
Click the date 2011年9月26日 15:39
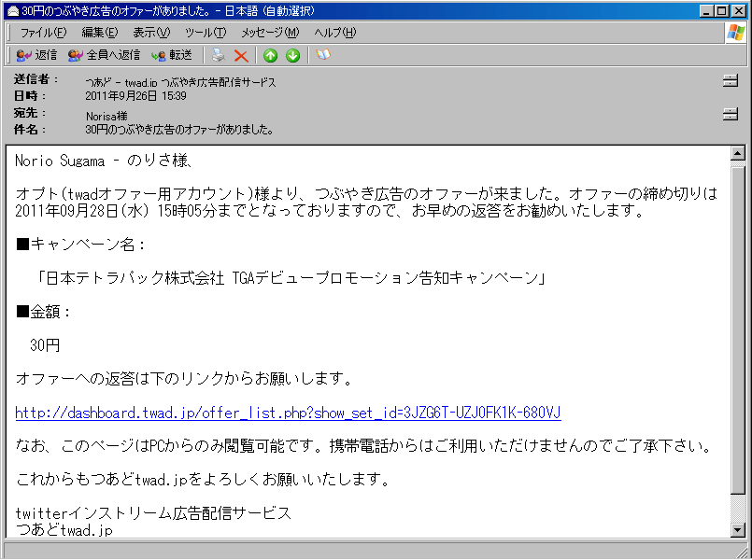[x=135, y=96]
